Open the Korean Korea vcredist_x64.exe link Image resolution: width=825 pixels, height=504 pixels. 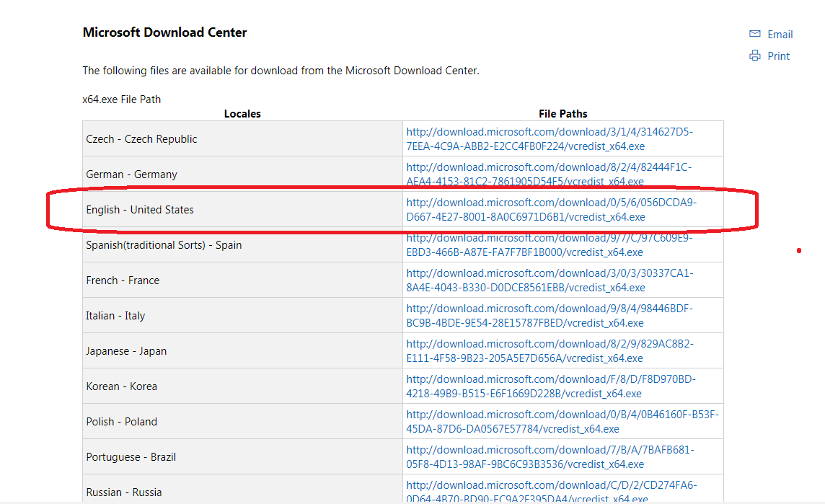pyautogui.click(x=551, y=386)
